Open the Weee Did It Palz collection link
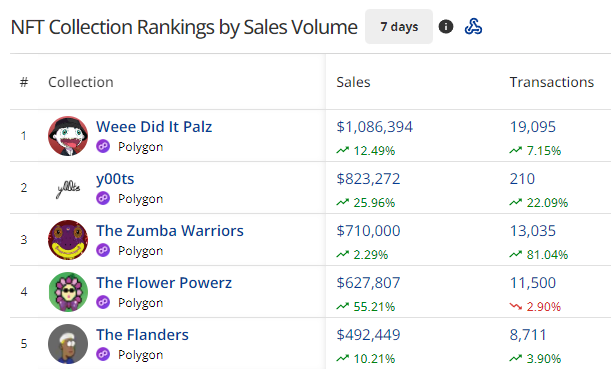The image size is (611, 369). [x=154, y=127]
